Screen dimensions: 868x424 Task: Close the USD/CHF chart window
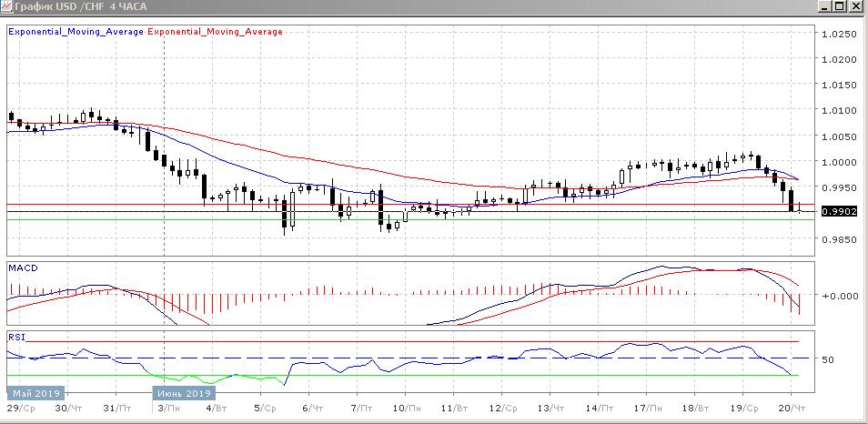pos(856,6)
